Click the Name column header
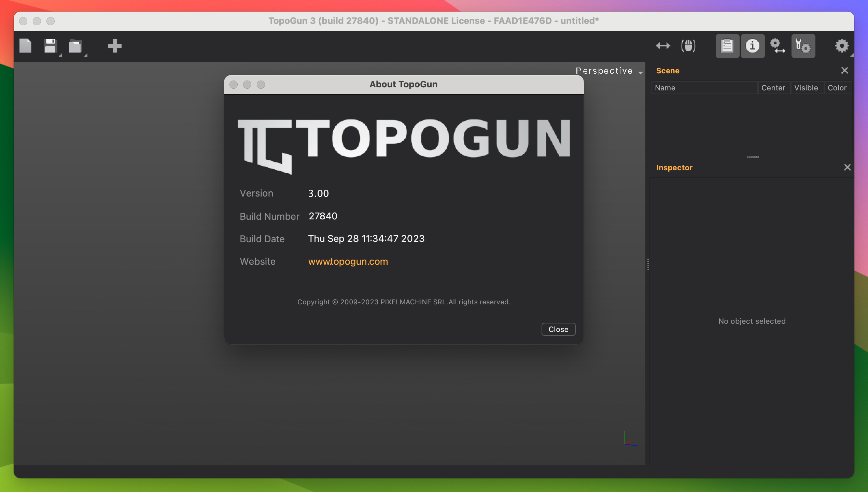868x492 pixels. coord(665,88)
